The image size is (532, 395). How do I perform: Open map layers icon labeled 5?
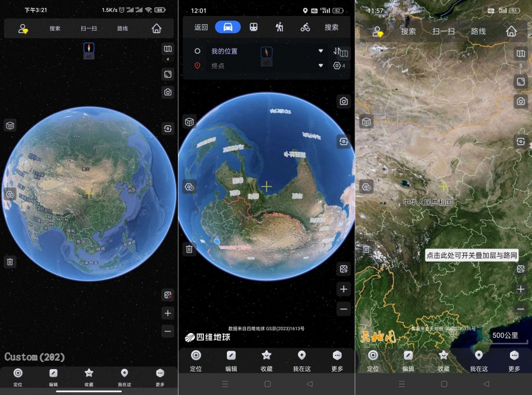coord(521,54)
